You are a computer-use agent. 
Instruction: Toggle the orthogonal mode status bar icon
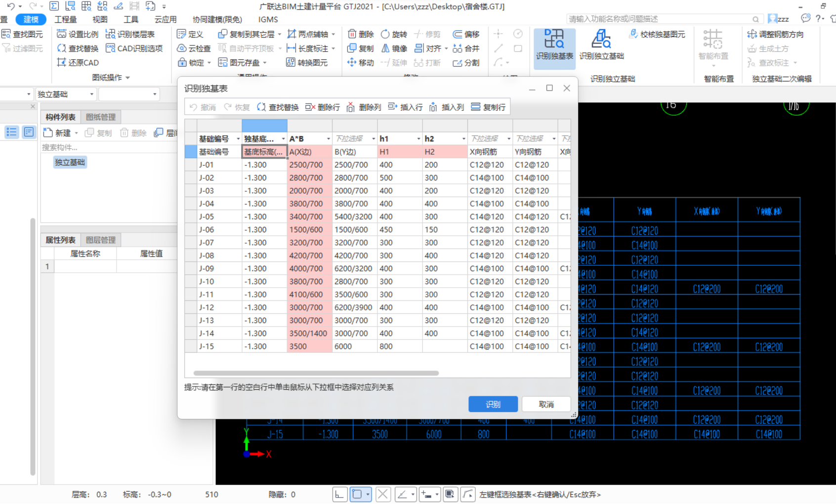pyautogui.click(x=339, y=494)
